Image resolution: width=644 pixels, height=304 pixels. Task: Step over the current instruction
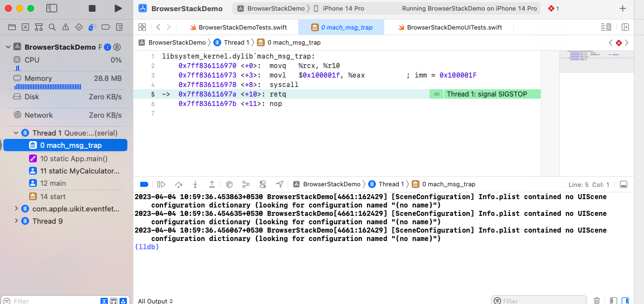coord(178,184)
